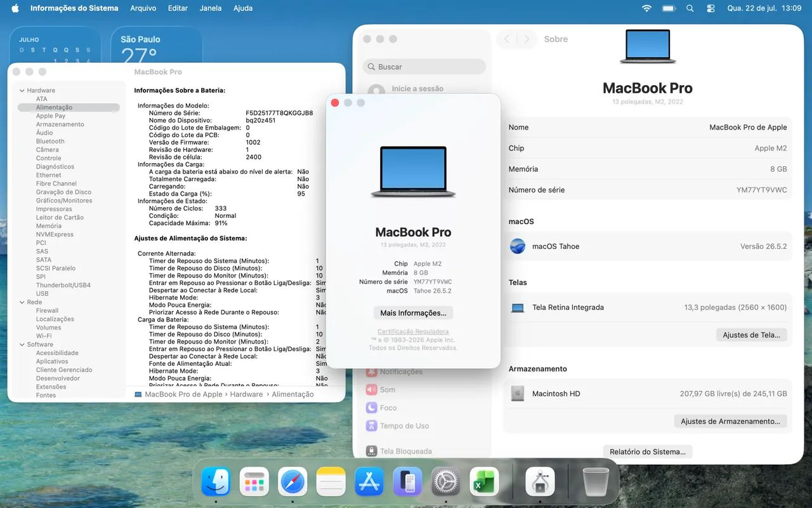The width and height of the screenshot is (812, 508).
Task: Select Extensões under Software
Action: (51, 387)
